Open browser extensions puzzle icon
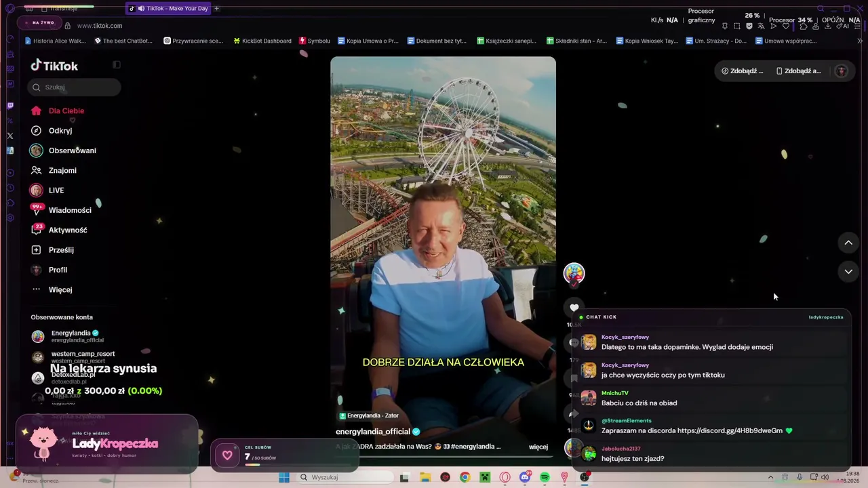 (804, 26)
